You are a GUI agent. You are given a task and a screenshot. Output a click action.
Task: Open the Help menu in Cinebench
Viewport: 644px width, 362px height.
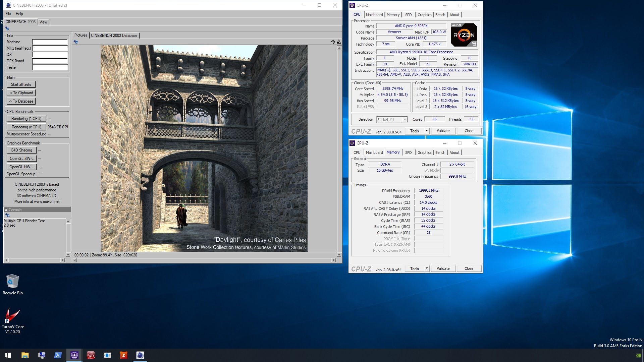point(19,14)
